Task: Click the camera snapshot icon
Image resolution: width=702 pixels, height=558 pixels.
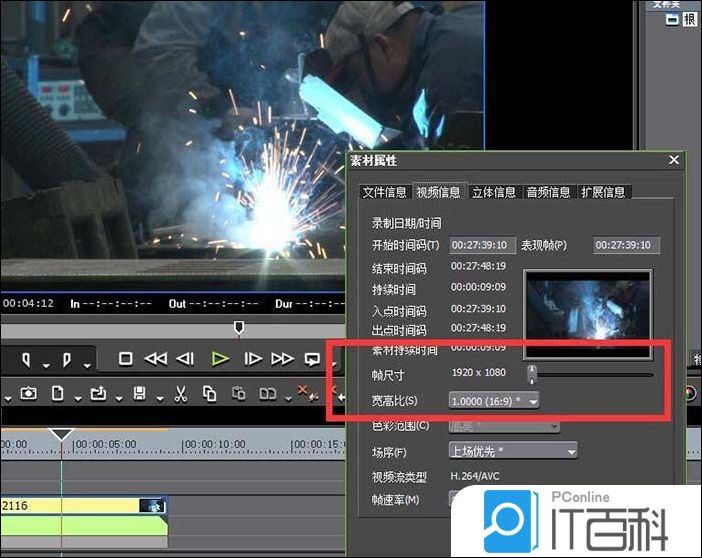Action: point(28,393)
